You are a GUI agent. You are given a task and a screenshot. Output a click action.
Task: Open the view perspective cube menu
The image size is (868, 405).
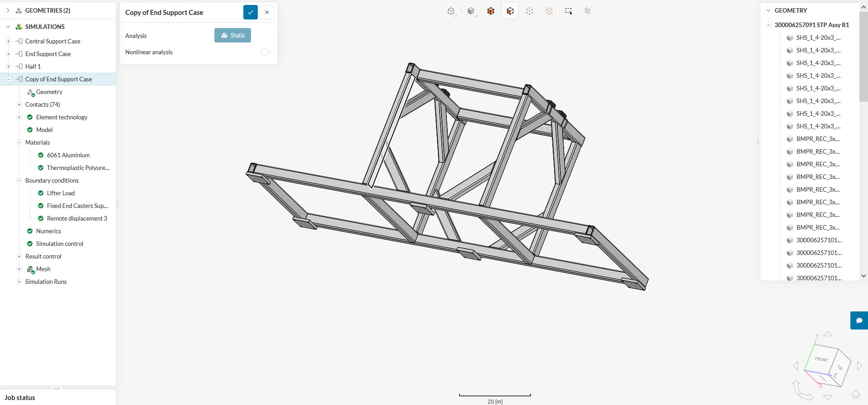click(x=451, y=11)
